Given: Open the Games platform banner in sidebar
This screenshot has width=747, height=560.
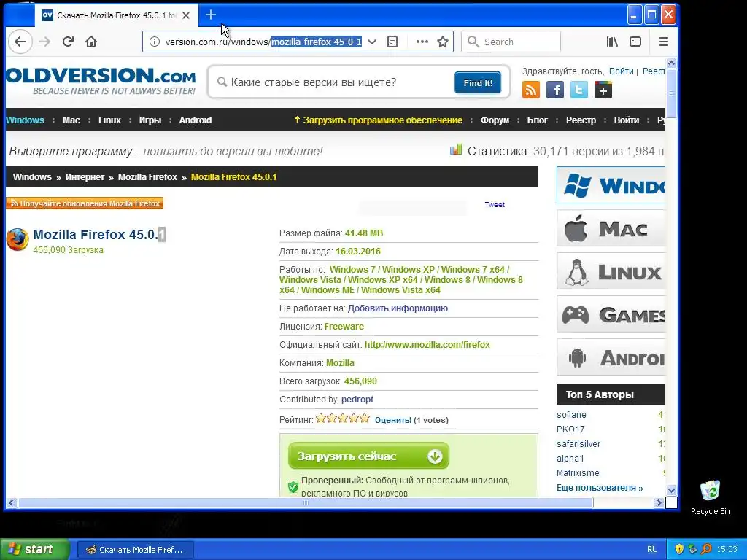Looking at the screenshot, I should 611,314.
